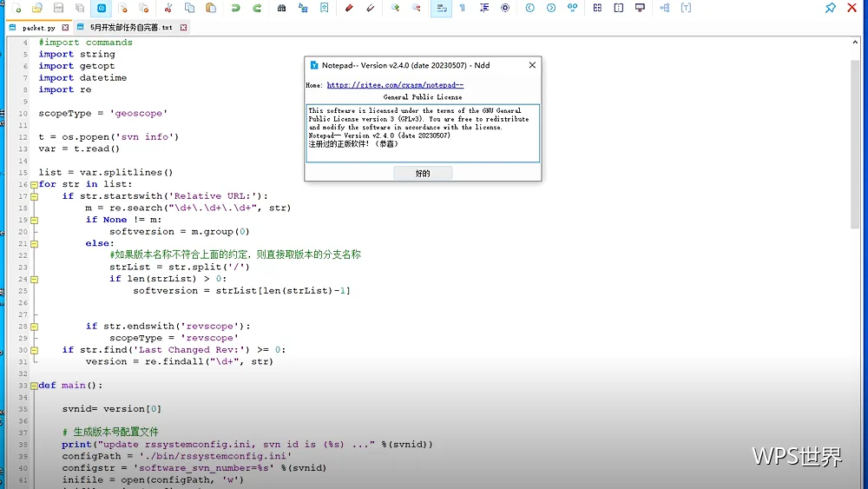Click the line 'softversion = m.group(0)'
Image resolution: width=868 pixels, height=489 pixels.
180,232
